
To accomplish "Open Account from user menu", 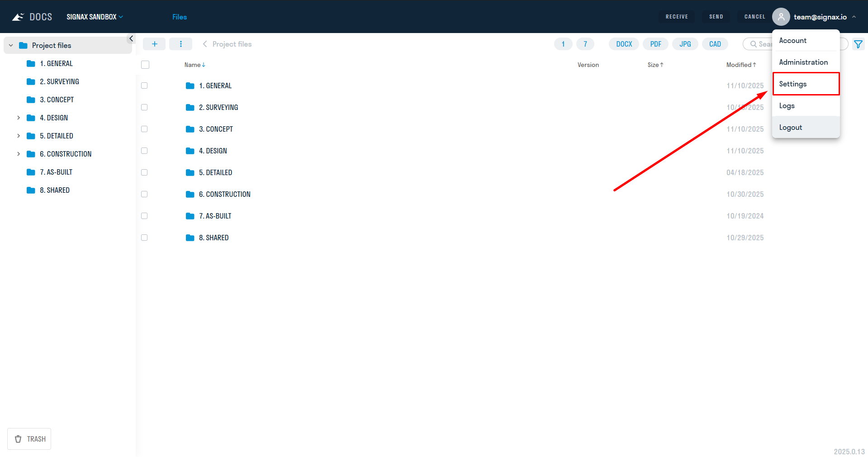I will tap(806, 40).
